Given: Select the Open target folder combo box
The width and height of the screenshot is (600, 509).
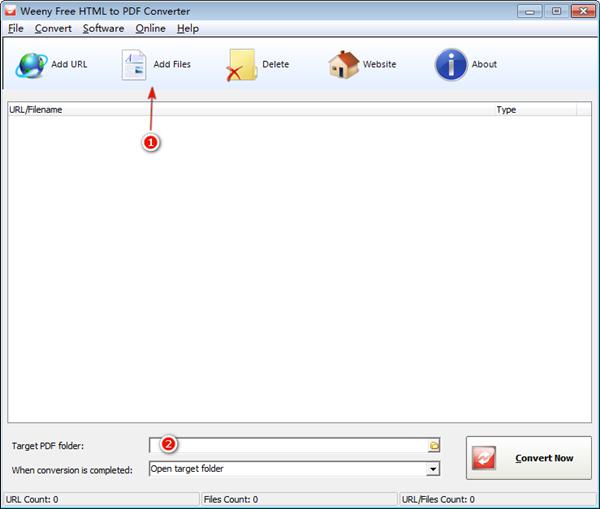Looking at the screenshot, I should [294, 469].
